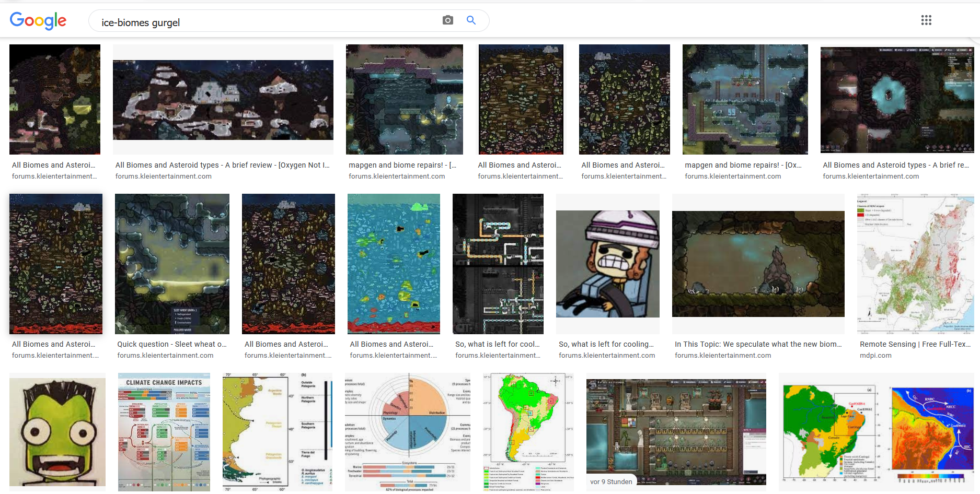Open green screaming face thumbnail

(57, 432)
